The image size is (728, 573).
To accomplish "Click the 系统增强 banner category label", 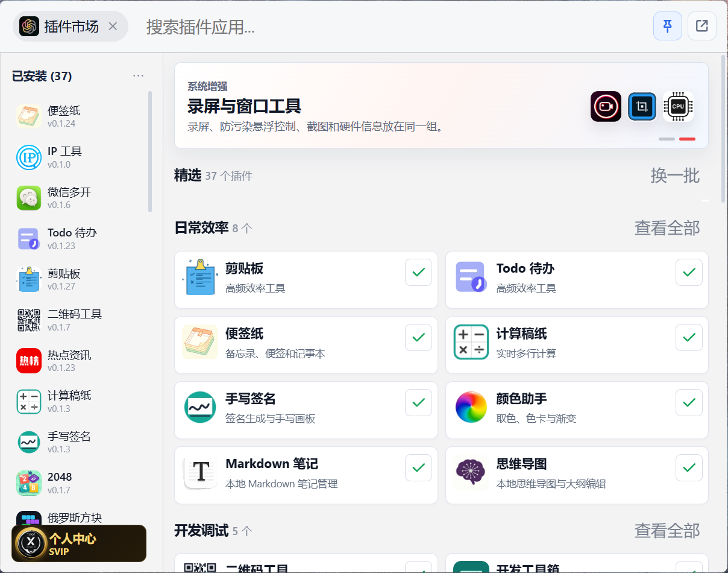I will pos(207,86).
